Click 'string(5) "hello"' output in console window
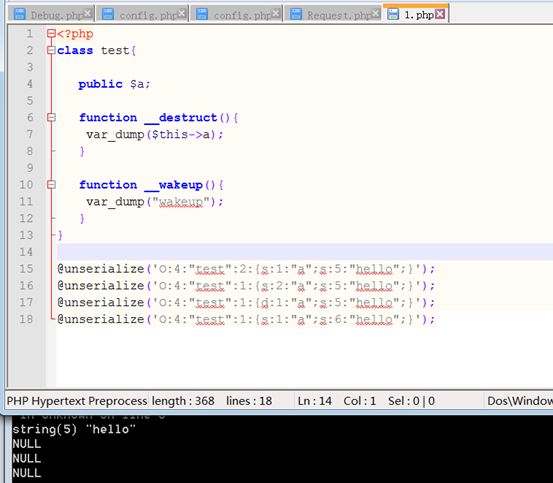This screenshot has height=483, width=553. coord(74,429)
